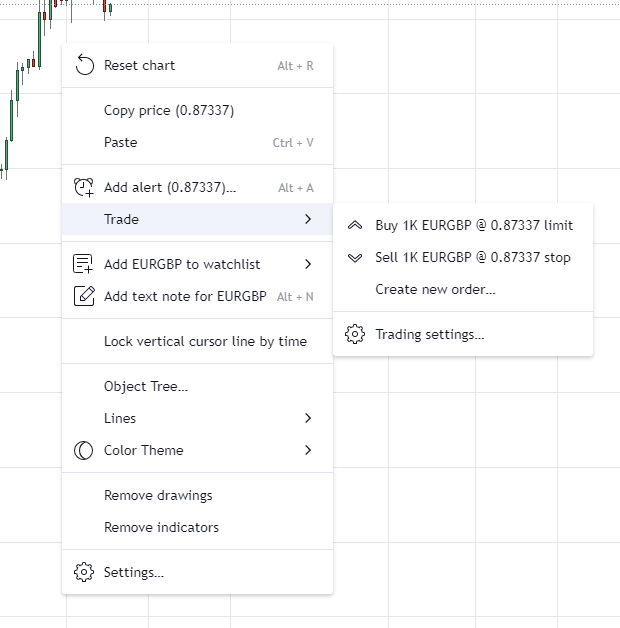Open the watchlist submenu chevron
Viewport: 620px width, 628px height.
tap(308, 264)
